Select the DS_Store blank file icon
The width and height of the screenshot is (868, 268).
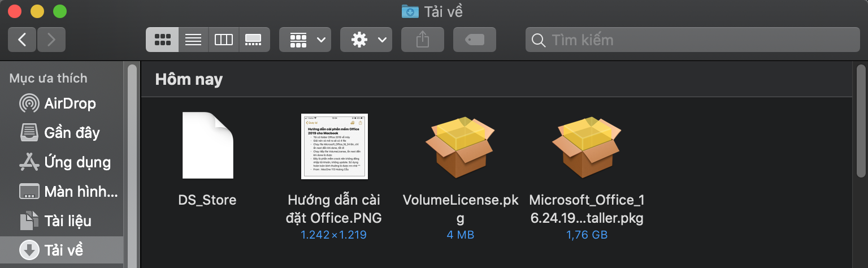[207, 145]
